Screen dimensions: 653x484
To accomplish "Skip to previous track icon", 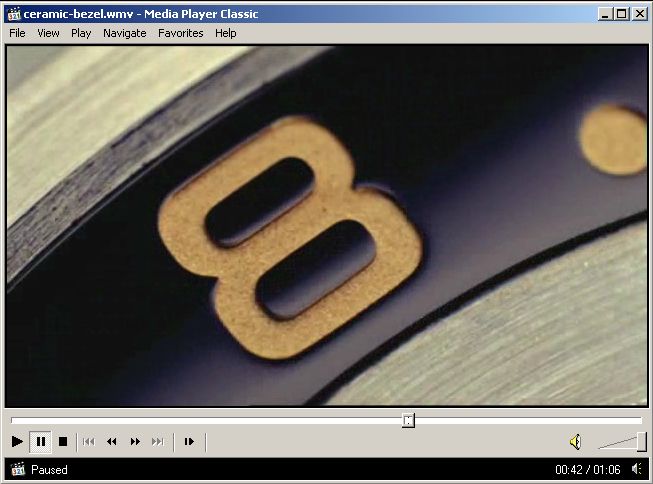I will tap(89, 442).
